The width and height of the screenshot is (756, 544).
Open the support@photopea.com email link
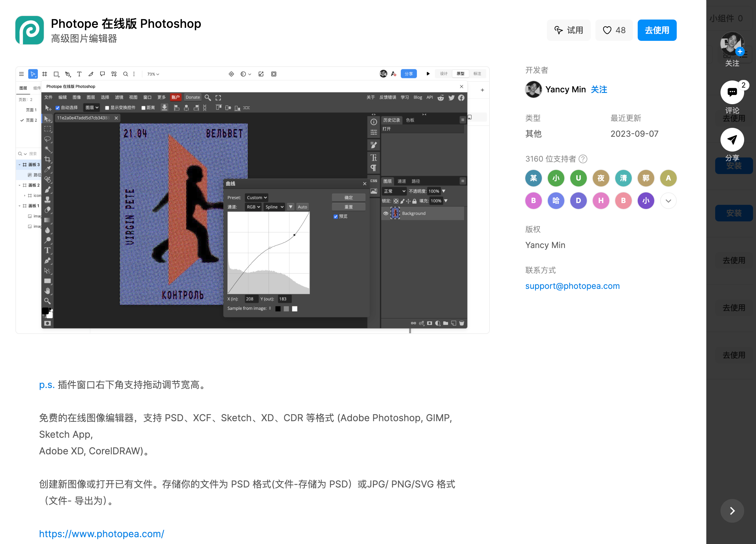point(572,286)
